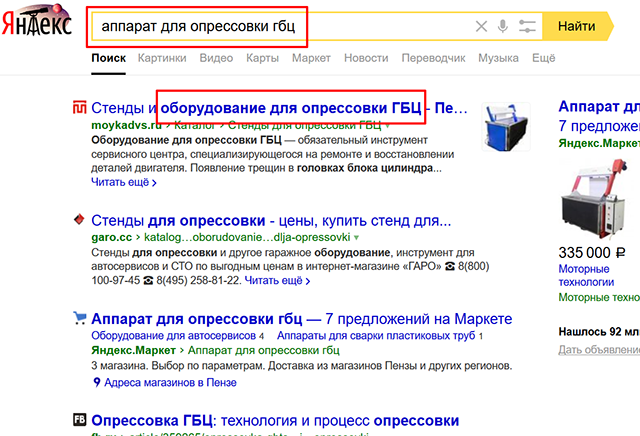Screen dimensions: 640x436
Task: Click the FB favicon of fb.ru result
Action: point(80,419)
